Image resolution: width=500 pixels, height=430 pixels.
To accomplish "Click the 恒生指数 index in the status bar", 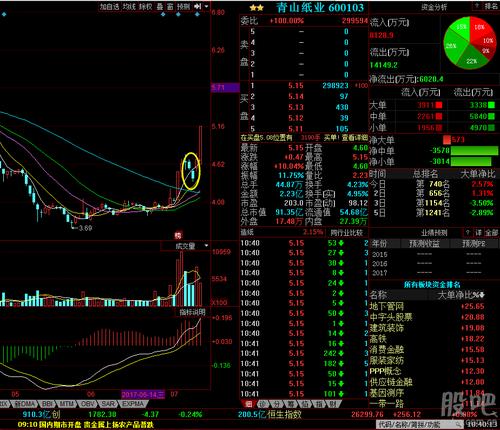I will click(x=284, y=414).
